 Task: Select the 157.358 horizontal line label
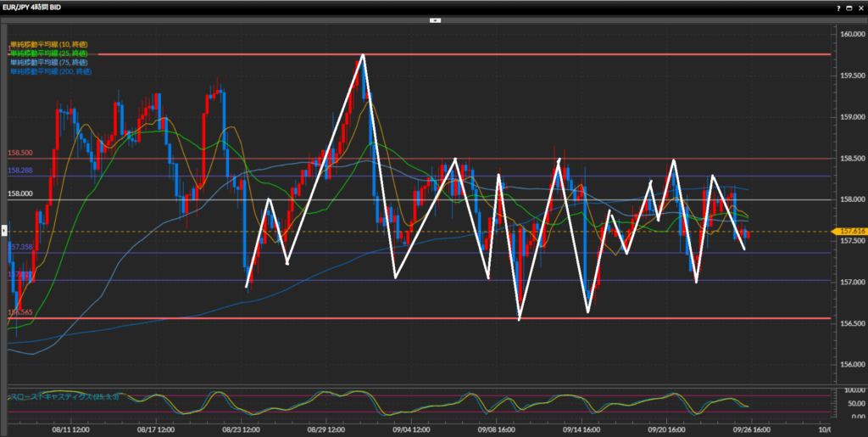(20, 247)
